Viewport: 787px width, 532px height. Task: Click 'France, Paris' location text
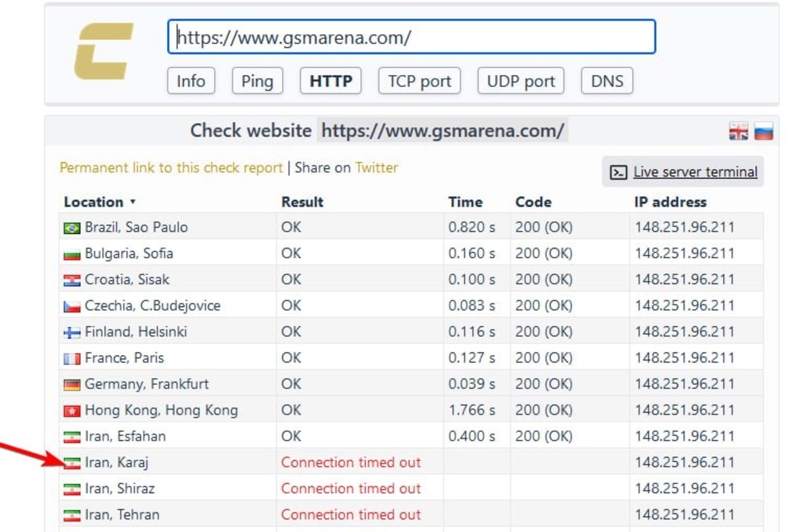point(124,358)
